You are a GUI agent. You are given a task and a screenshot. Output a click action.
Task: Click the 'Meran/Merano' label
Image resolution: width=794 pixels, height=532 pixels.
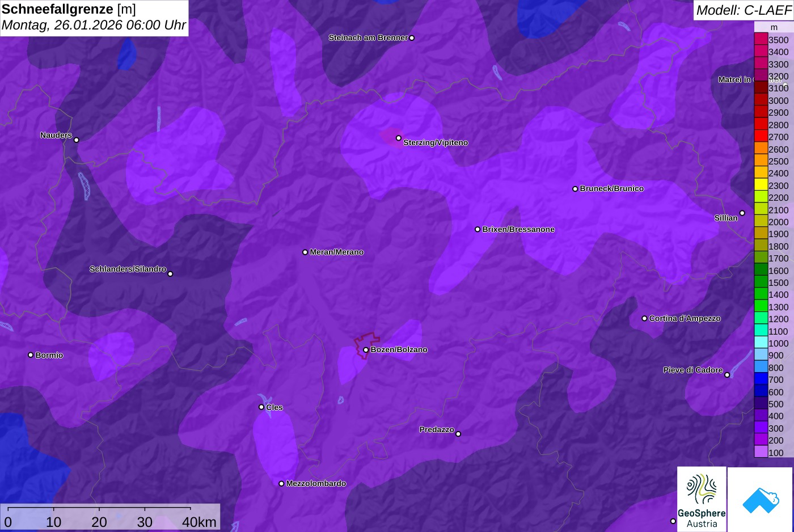point(337,252)
